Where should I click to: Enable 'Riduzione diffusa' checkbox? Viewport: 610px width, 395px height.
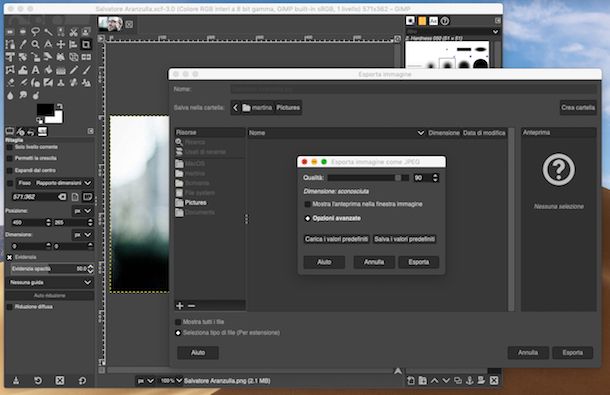point(10,307)
